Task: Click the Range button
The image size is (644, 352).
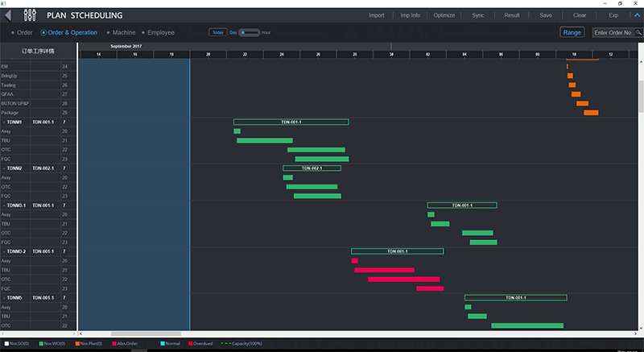Action: point(572,33)
